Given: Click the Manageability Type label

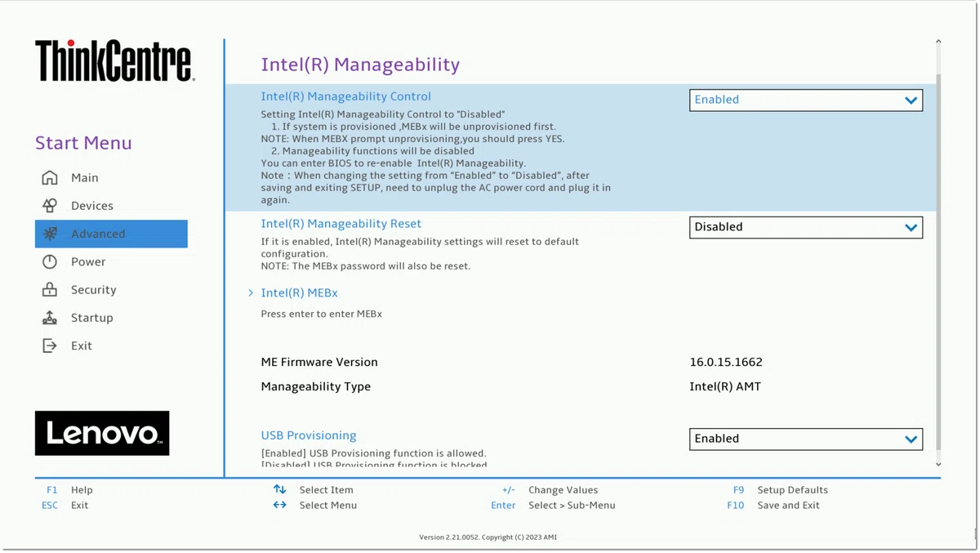Looking at the screenshot, I should pyautogui.click(x=316, y=386).
